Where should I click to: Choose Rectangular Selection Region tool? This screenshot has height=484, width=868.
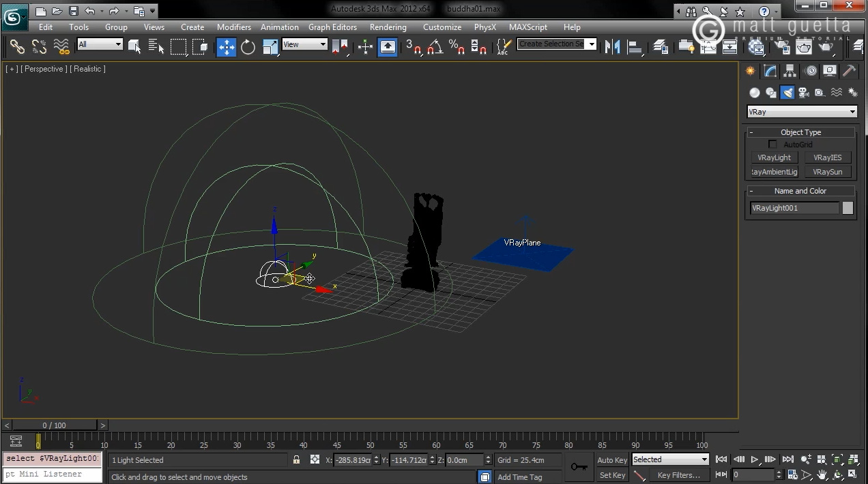179,46
